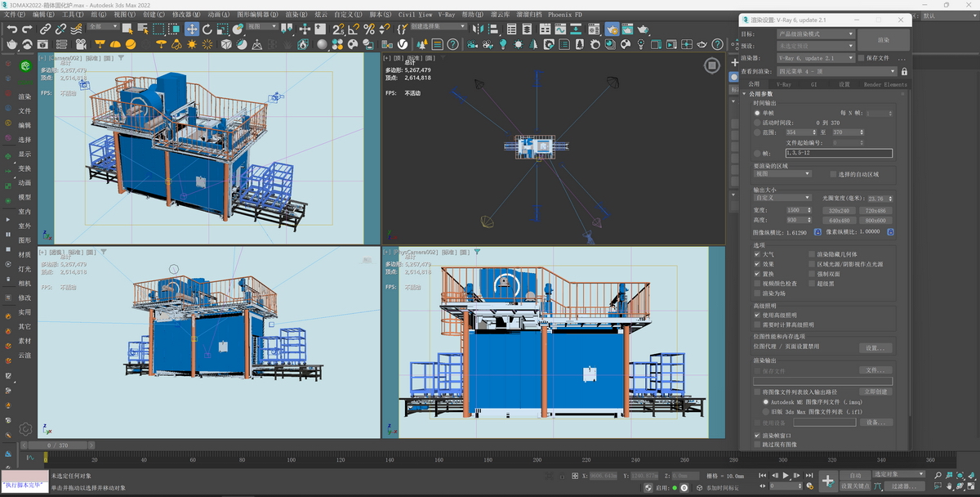
Task: Open the Curve Editor toolbar icon
Action: pyautogui.click(x=560, y=29)
